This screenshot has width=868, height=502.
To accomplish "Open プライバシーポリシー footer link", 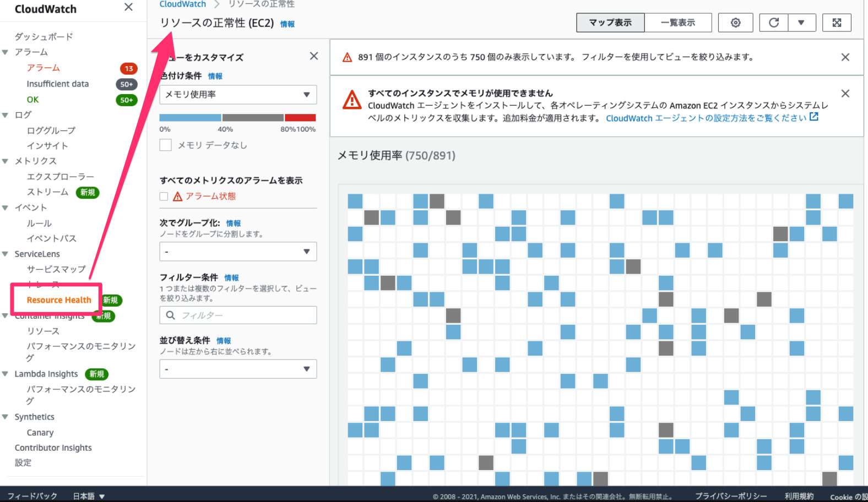I will click(x=731, y=496).
